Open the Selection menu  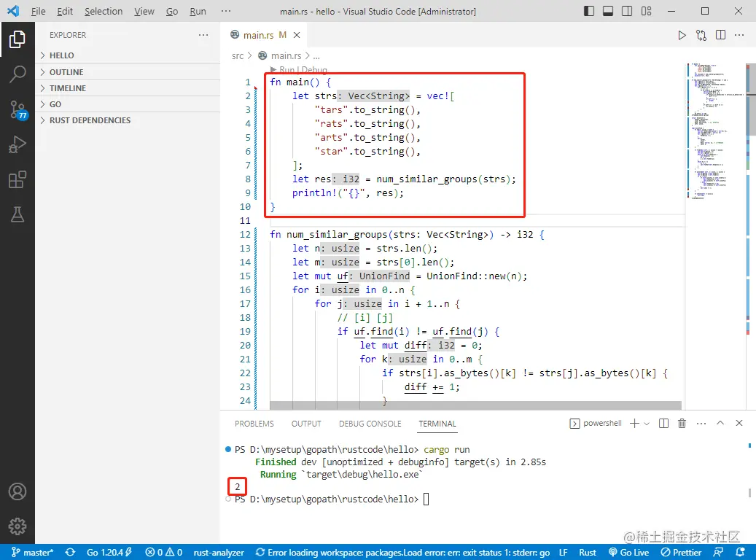(104, 11)
